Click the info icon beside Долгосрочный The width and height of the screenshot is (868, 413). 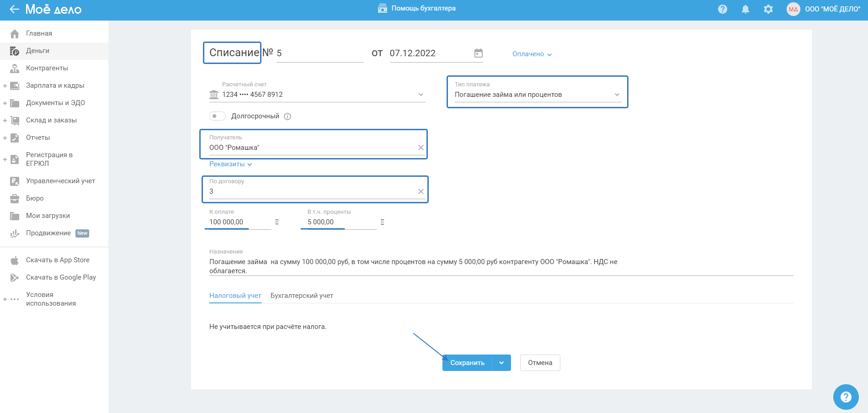[x=288, y=116]
